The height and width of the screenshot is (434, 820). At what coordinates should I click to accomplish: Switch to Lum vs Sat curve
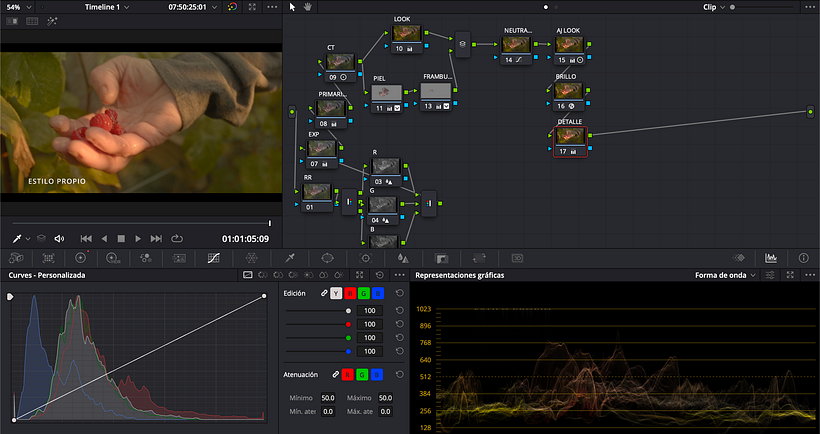pyautogui.click(x=309, y=275)
